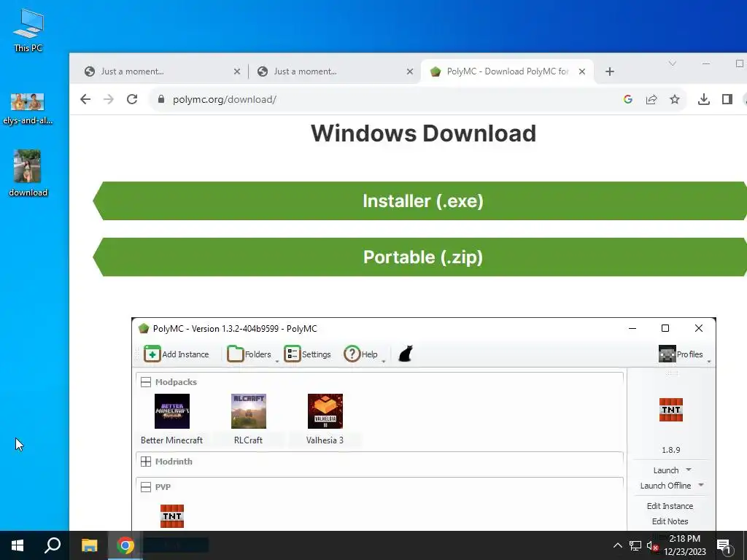
Task: Go forward in Chrome
Action: pos(109,99)
